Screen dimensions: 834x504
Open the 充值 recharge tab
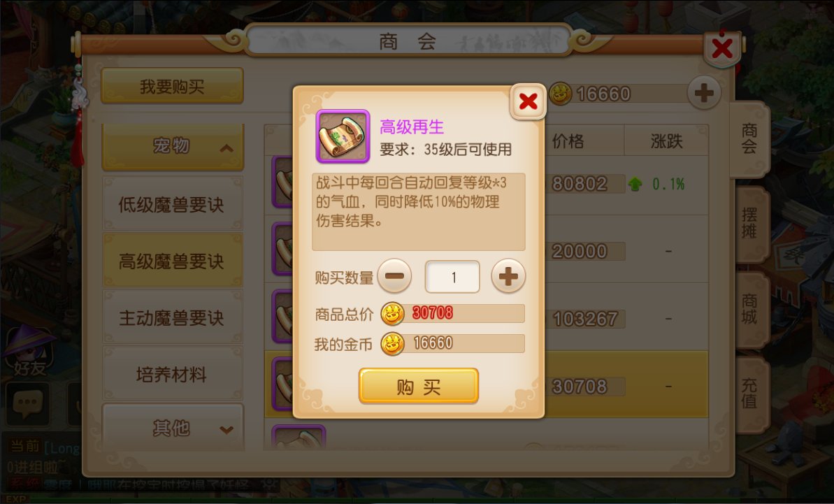coord(750,394)
